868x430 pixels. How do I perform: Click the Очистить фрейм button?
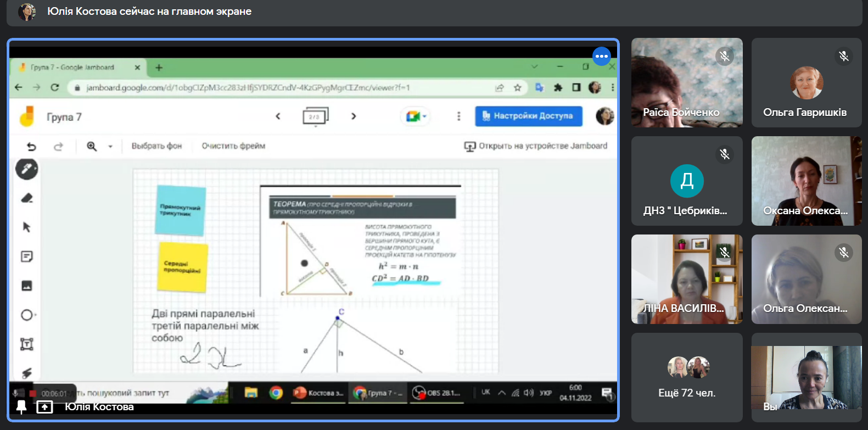click(233, 146)
